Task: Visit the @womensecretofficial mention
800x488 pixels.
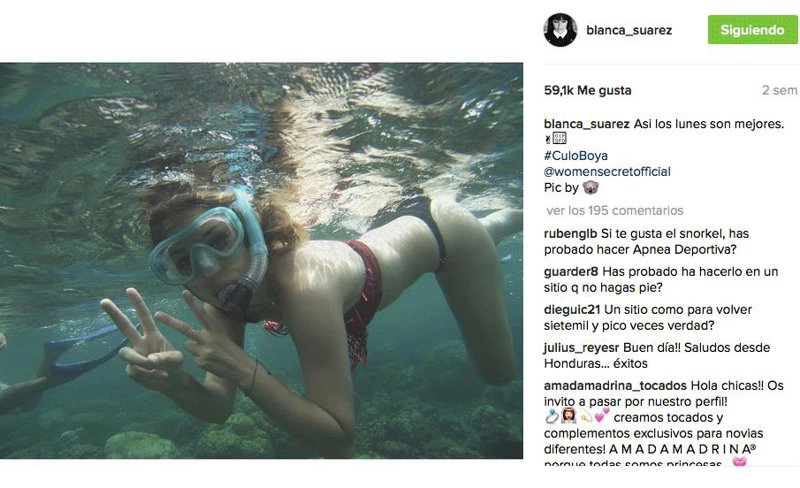Action: [x=607, y=172]
